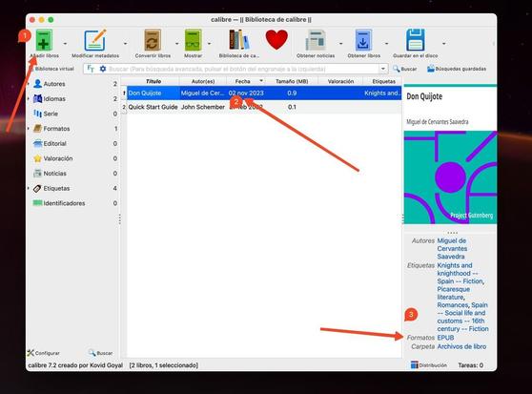Screen dimensions: 532x394
Task: Select Identificadores category in sidebar
Action: point(64,203)
